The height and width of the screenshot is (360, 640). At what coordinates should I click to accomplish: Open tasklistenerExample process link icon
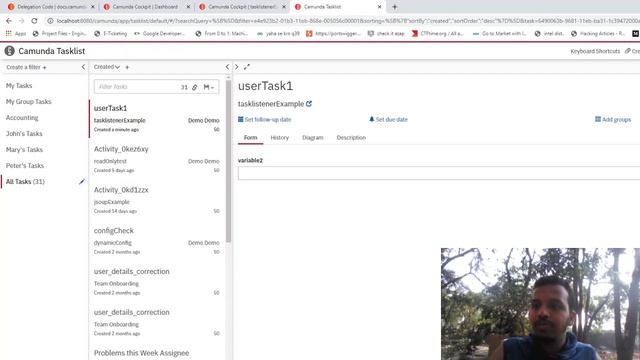(309, 104)
